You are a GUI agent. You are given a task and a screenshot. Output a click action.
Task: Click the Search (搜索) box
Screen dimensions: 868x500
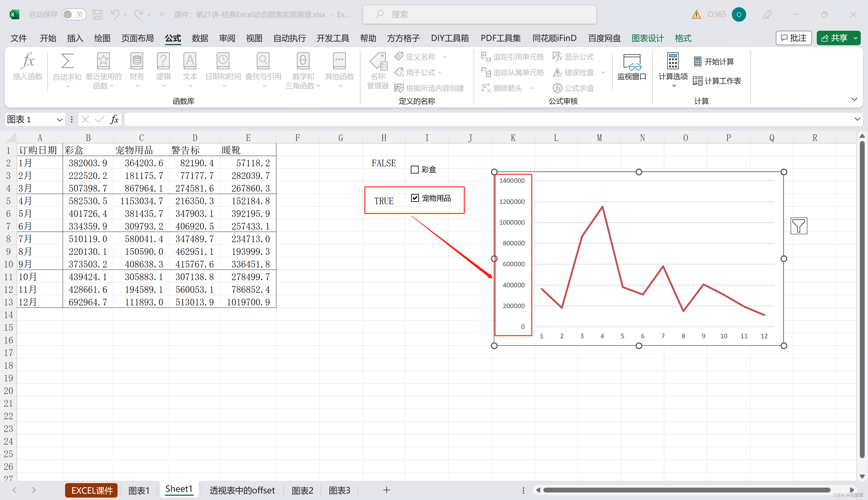pyautogui.click(x=479, y=14)
